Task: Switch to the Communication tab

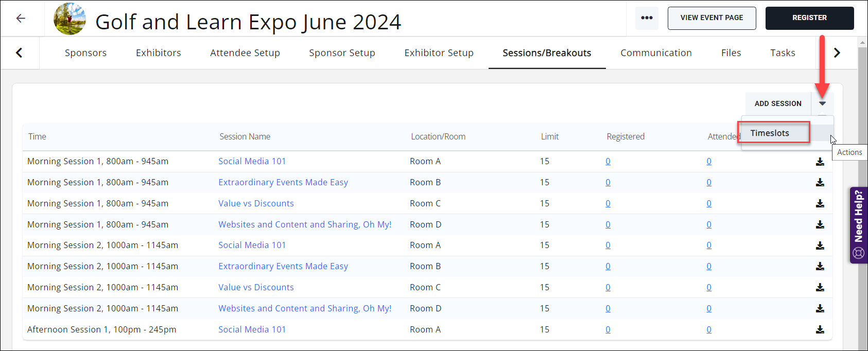Action: coord(656,53)
